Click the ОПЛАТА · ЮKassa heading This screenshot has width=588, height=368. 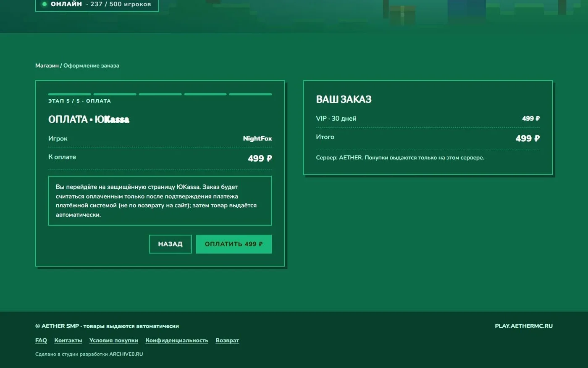pyautogui.click(x=89, y=119)
